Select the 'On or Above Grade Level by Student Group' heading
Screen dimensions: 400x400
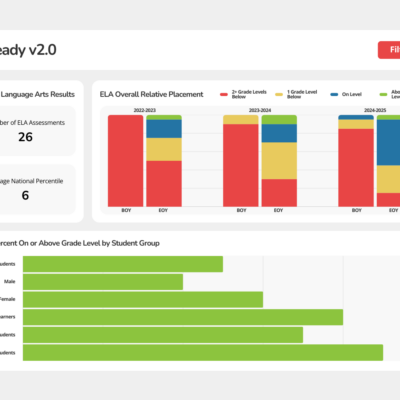tap(89, 243)
